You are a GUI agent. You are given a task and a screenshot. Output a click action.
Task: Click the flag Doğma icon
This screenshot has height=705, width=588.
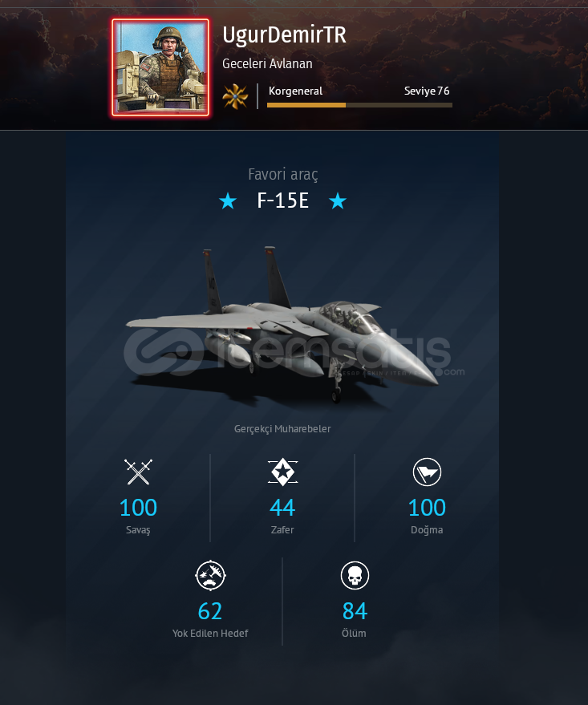point(427,472)
